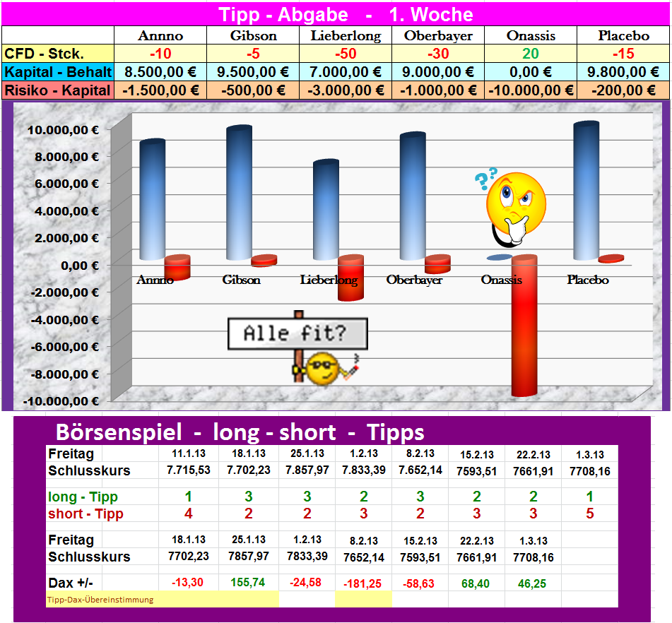Click the 'CFD - Stck.' row label
Image resolution: width=672 pixels, height=623 pixels.
click(x=58, y=54)
